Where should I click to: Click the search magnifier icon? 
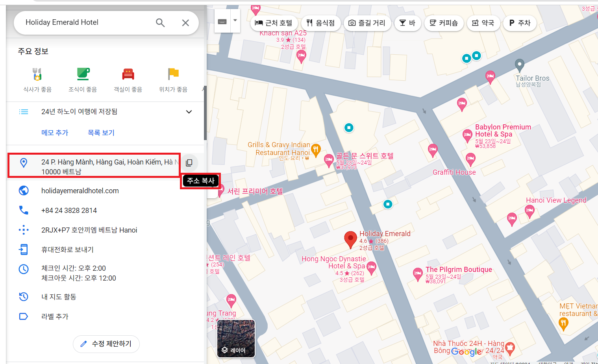[x=160, y=23]
